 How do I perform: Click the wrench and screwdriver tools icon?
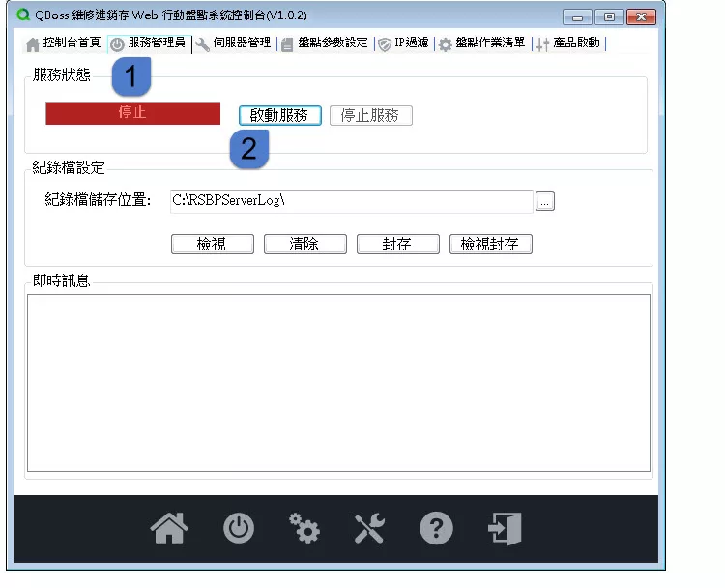click(370, 528)
